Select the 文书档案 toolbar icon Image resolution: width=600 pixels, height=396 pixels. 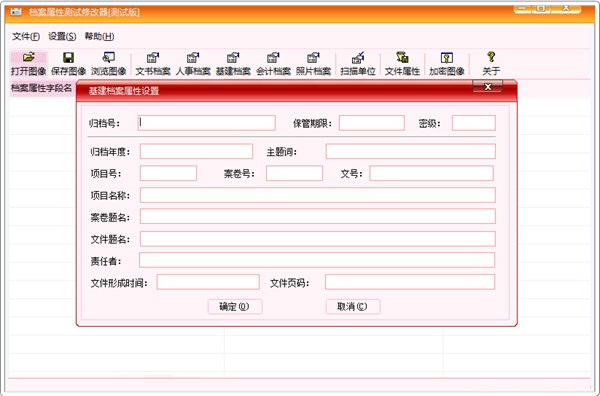[x=153, y=64]
